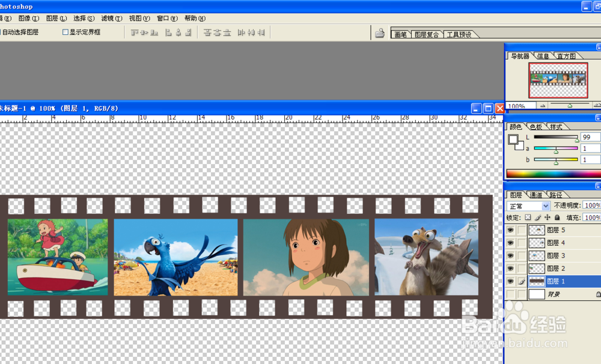This screenshot has height=364, width=601.
Task: Open the 视图 menu
Action: coord(139,19)
